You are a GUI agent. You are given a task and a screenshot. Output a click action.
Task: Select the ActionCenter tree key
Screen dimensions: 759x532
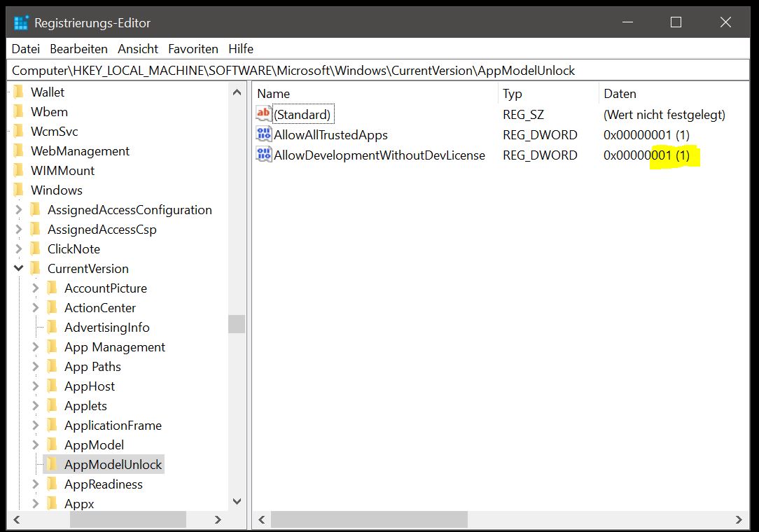point(100,308)
